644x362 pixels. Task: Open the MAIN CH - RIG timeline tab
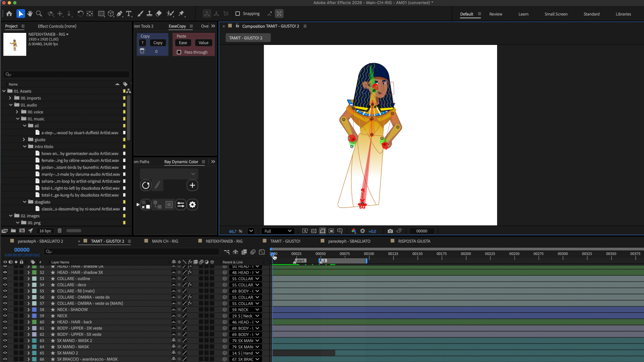pyautogui.click(x=165, y=241)
